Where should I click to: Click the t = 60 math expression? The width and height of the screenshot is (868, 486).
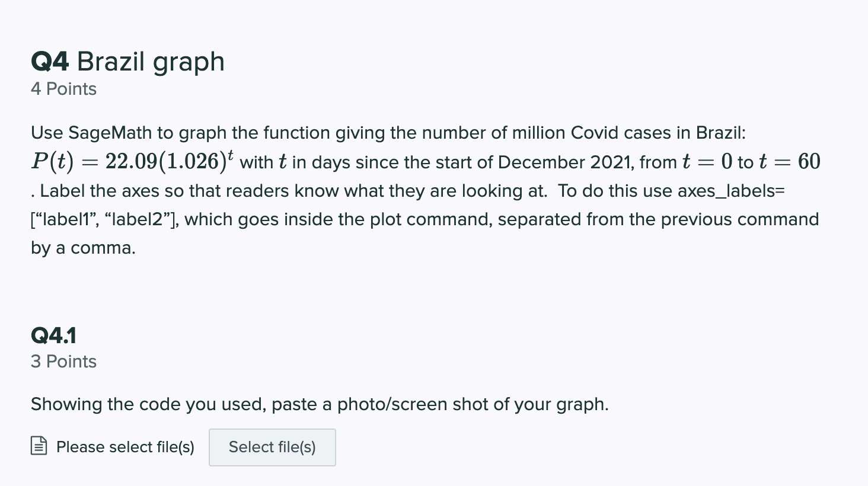click(x=789, y=161)
